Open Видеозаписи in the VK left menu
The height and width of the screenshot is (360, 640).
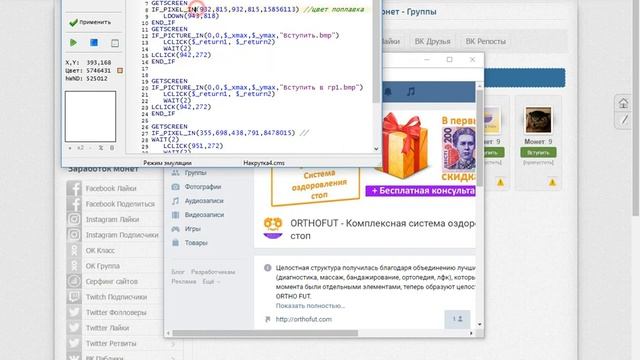click(204, 215)
